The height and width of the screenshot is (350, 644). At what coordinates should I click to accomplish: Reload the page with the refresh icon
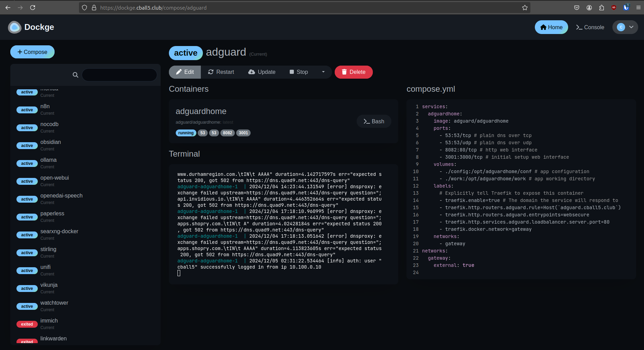33,8
